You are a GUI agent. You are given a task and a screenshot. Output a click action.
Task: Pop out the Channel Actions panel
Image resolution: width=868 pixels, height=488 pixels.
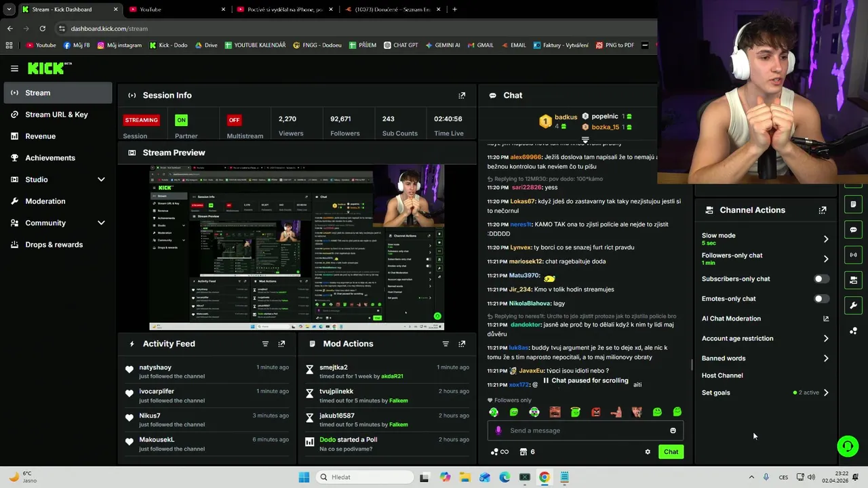click(x=823, y=210)
